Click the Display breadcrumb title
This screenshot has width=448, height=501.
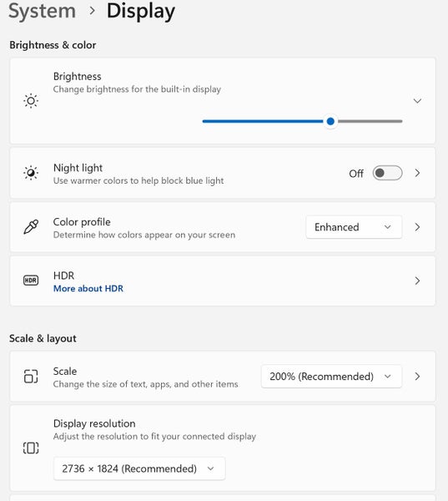[141, 12]
